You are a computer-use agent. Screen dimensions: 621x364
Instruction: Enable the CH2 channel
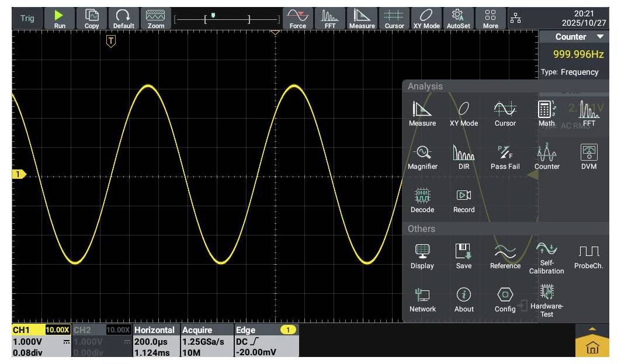(88, 331)
